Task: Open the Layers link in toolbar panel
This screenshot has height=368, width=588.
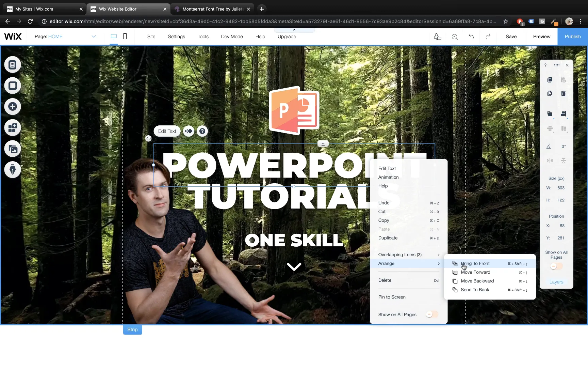Action: click(x=556, y=282)
